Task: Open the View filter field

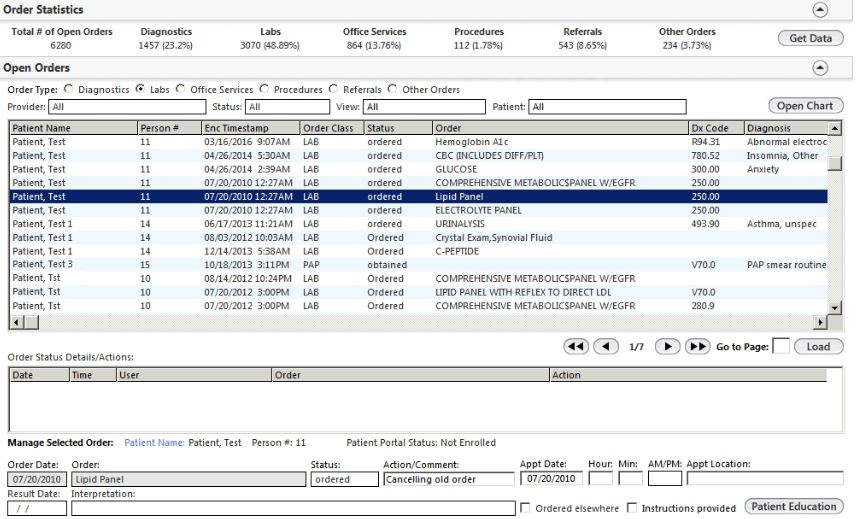Action: point(424,107)
